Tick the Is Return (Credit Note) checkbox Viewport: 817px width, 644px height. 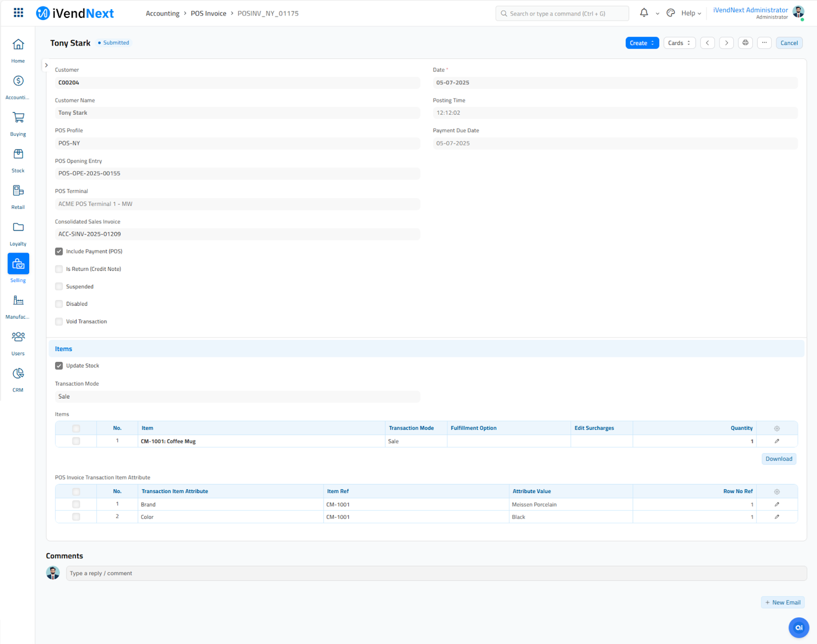(x=59, y=269)
